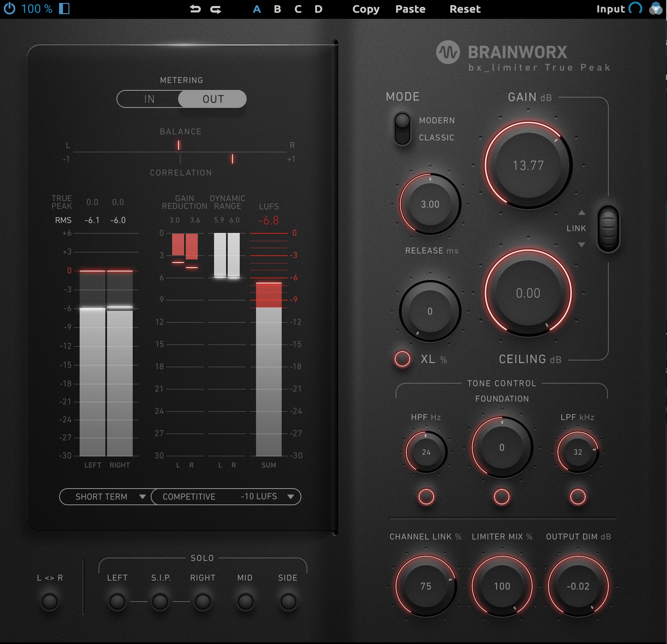Switch metering to IN
Screen dimensions: 667x644
(x=149, y=99)
